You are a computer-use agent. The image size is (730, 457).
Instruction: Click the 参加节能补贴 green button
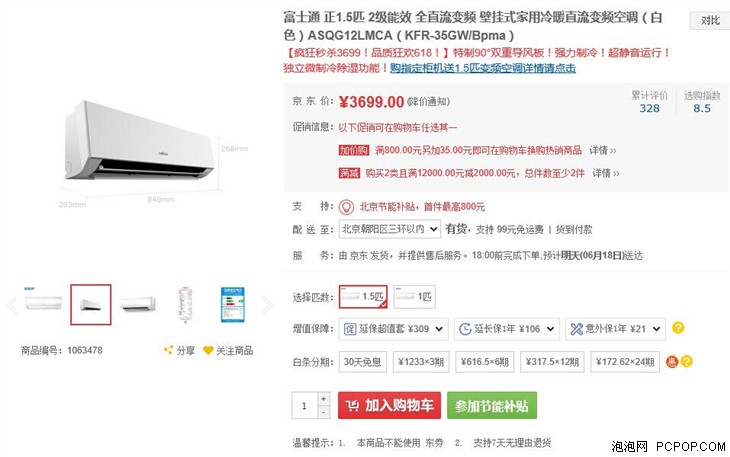coord(492,405)
